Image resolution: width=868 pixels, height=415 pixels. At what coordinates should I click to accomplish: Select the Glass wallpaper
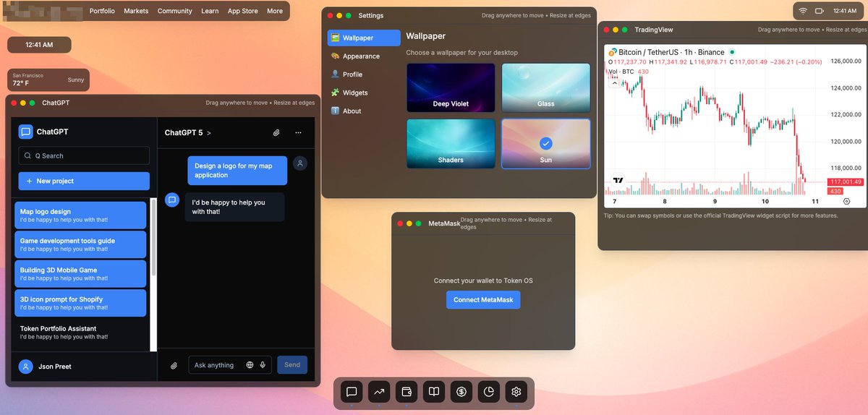[546, 87]
